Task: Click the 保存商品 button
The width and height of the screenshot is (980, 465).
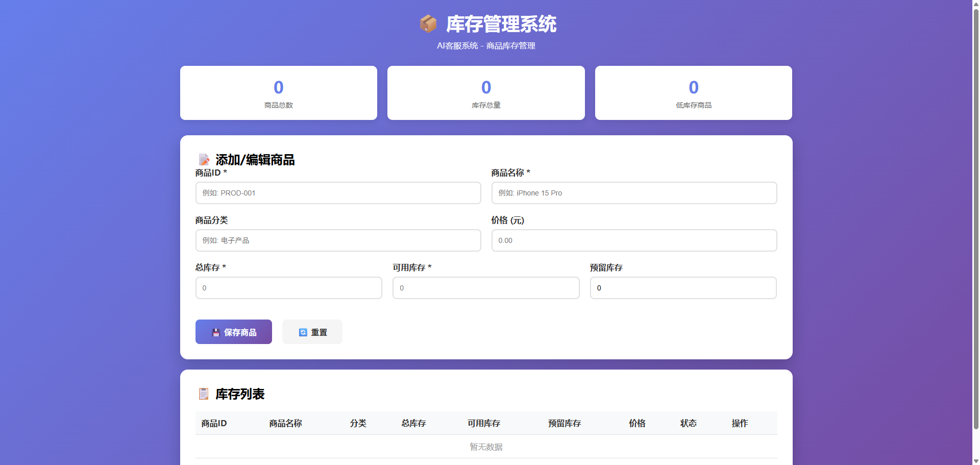Action: click(233, 332)
